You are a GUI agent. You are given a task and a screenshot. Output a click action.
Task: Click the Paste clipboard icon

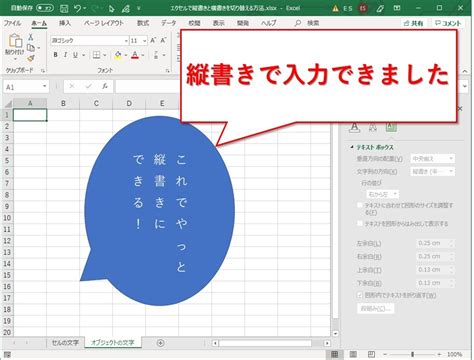coord(15,41)
